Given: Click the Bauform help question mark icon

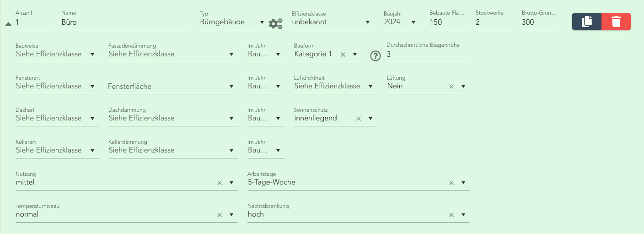Looking at the screenshot, I should coord(376,56).
